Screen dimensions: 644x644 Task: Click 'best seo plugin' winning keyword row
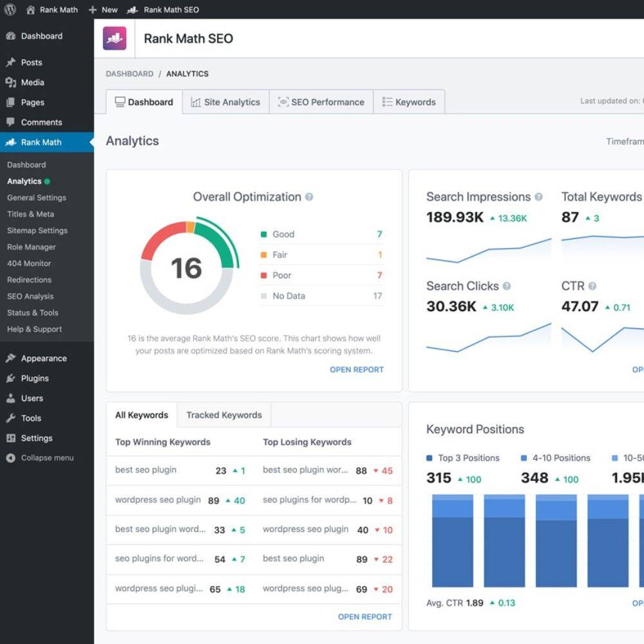coord(180,471)
